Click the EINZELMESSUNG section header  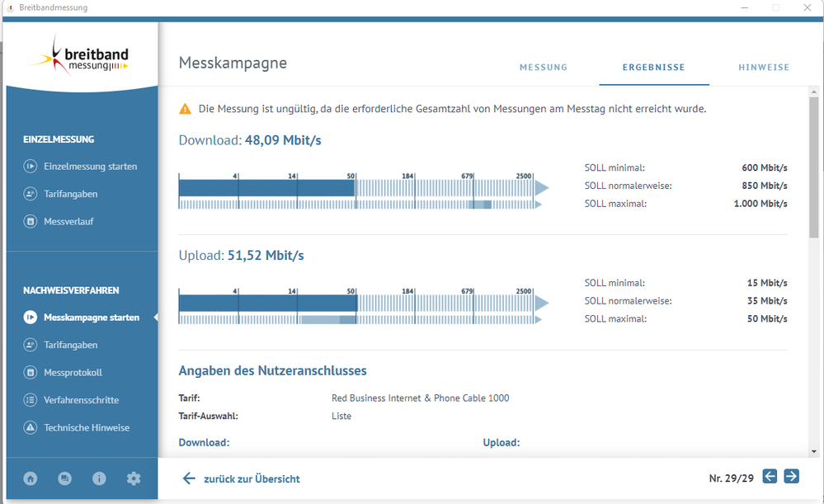(x=59, y=139)
